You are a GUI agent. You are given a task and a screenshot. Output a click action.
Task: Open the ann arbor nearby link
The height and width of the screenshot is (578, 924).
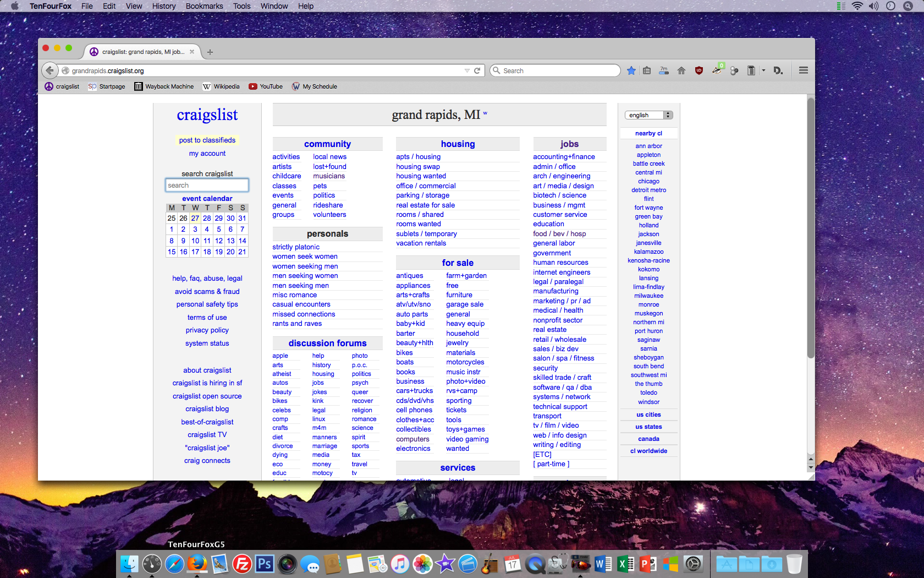pos(649,146)
